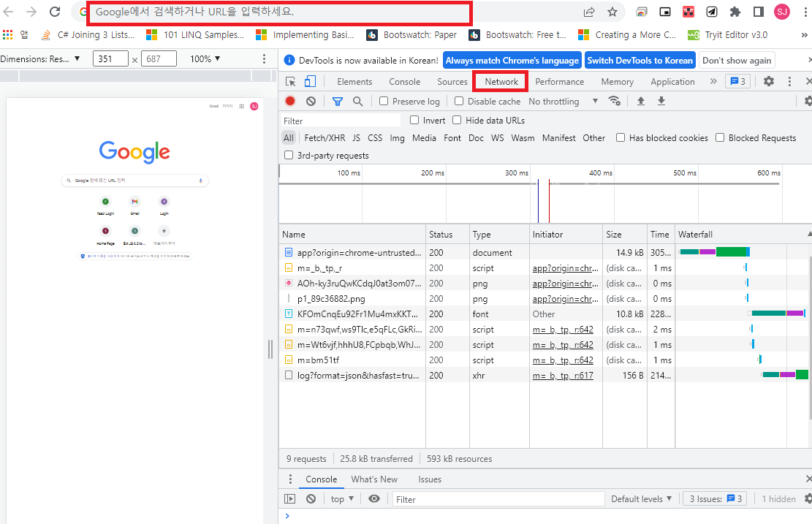
Task: Clear the console with block icon
Action: pyautogui.click(x=311, y=498)
